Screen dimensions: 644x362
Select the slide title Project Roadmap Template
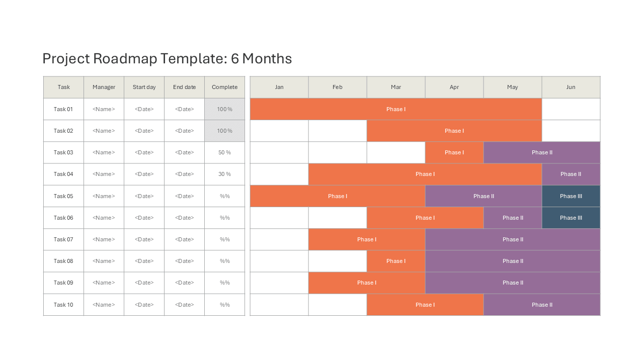point(167,58)
